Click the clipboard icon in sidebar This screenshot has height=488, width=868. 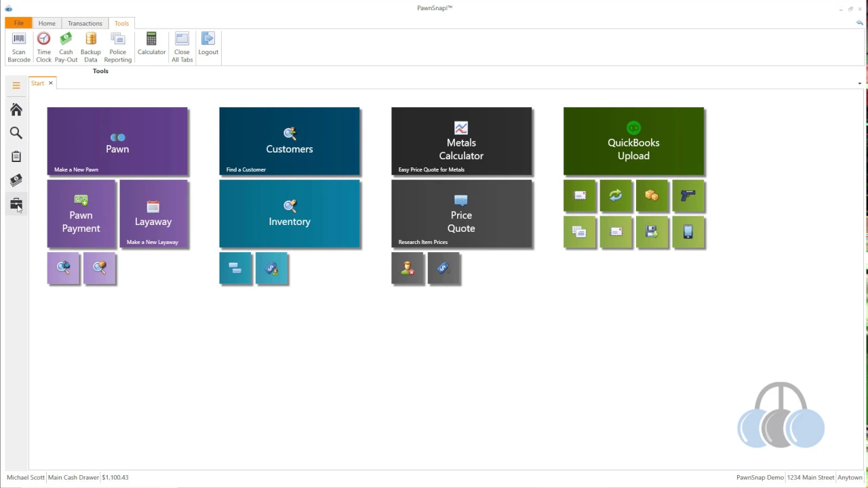coord(16,157)
